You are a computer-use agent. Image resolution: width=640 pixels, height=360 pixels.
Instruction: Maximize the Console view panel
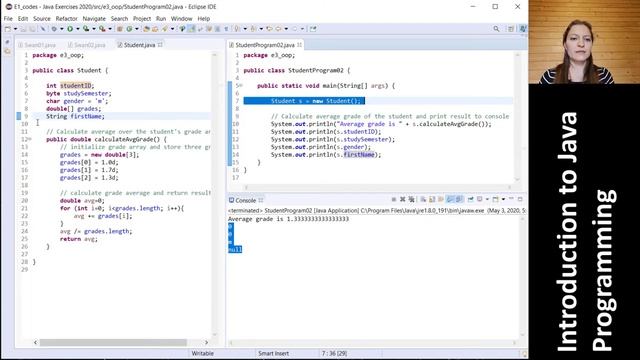tap(520, 199)
